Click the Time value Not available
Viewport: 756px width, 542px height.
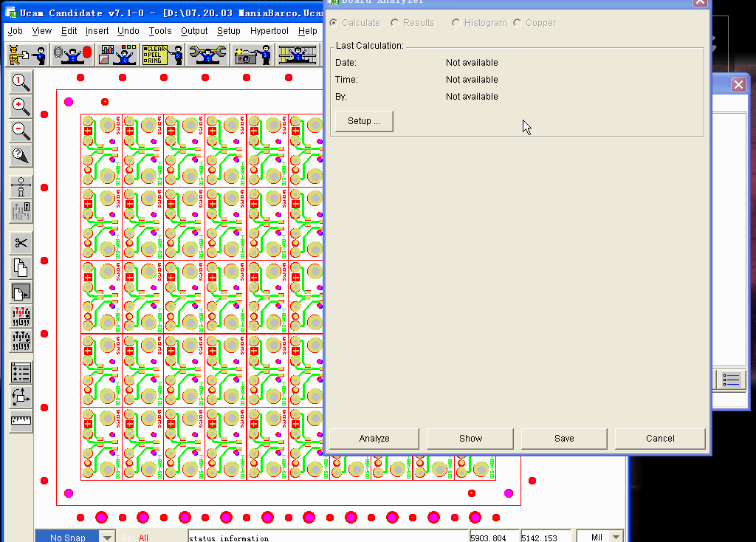pos(472,80)
